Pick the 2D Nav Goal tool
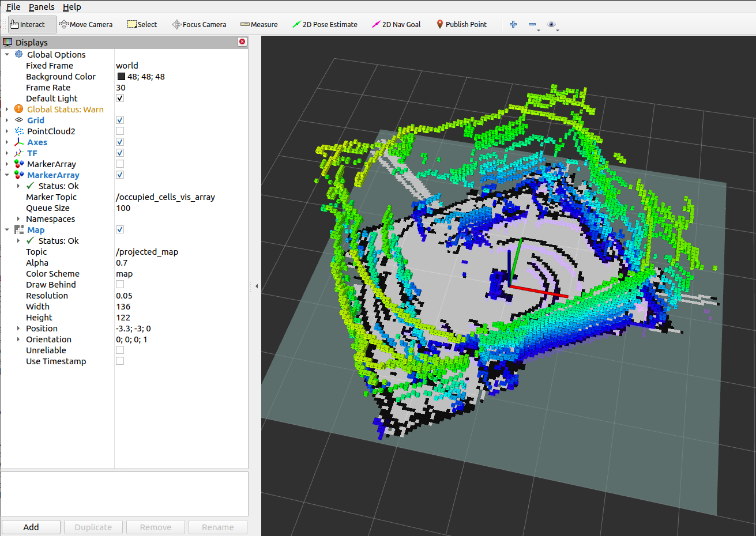 [x=396, y=24]
